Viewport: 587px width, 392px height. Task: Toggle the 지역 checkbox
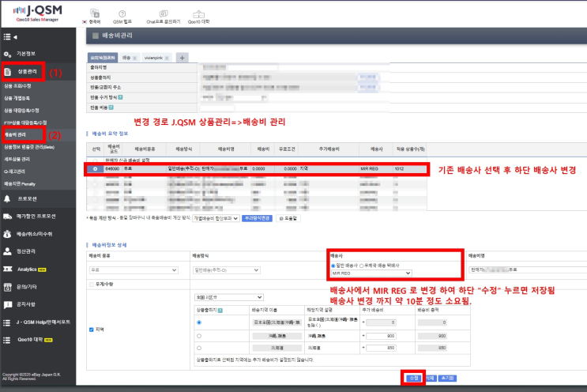point(92,330)
